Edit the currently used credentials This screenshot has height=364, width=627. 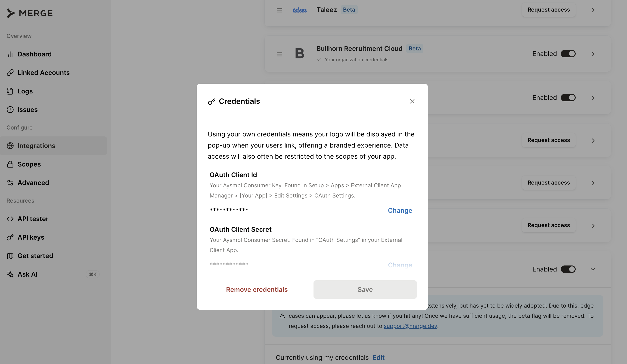click(x=379, y=358)
